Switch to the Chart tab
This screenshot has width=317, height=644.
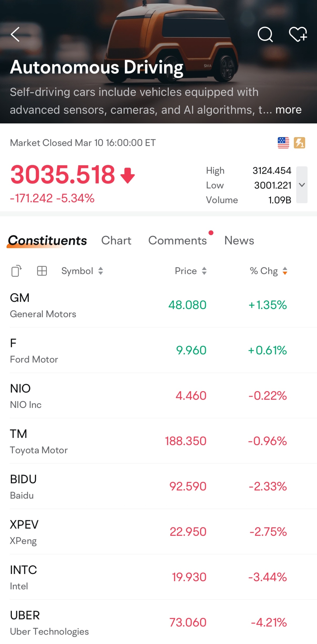pos(116,241)
